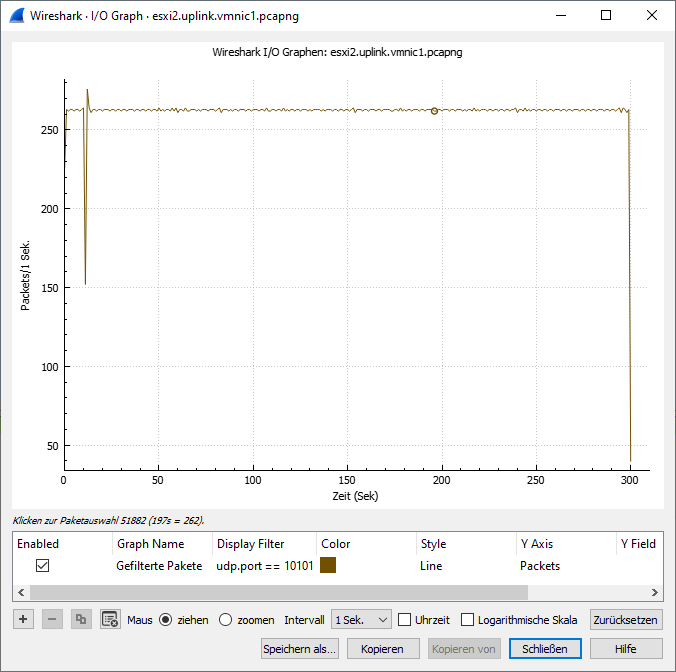Image resolution: width=676 pixels, height=672 pixels.
Task: Open the Intervall 1 Sek. dropdown
Action: coord(361,620)
